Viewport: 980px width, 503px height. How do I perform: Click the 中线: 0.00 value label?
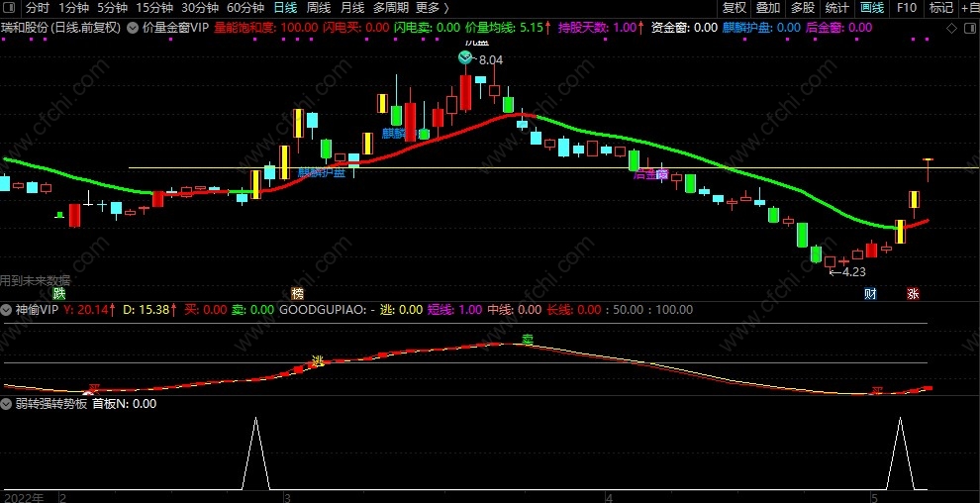pos(515,309)
